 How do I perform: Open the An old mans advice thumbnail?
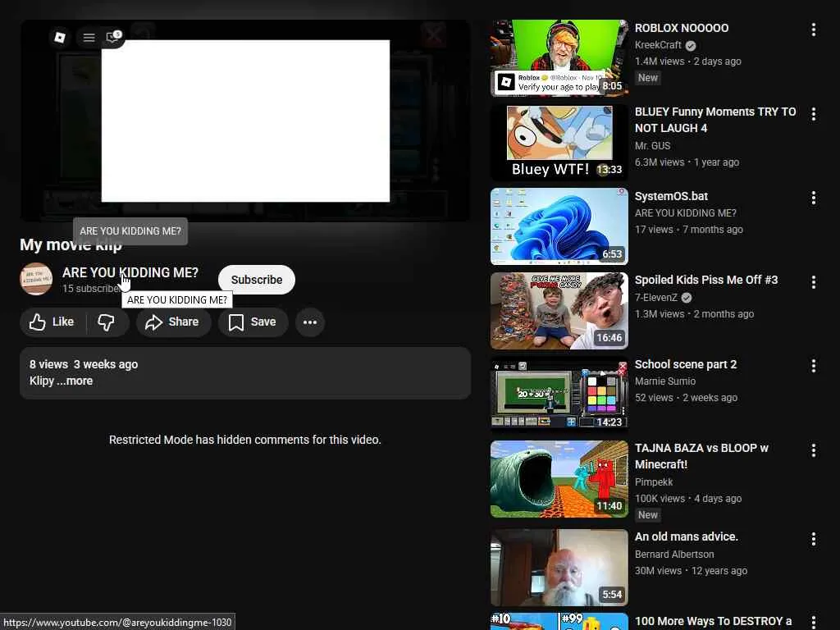click(559, 568)
